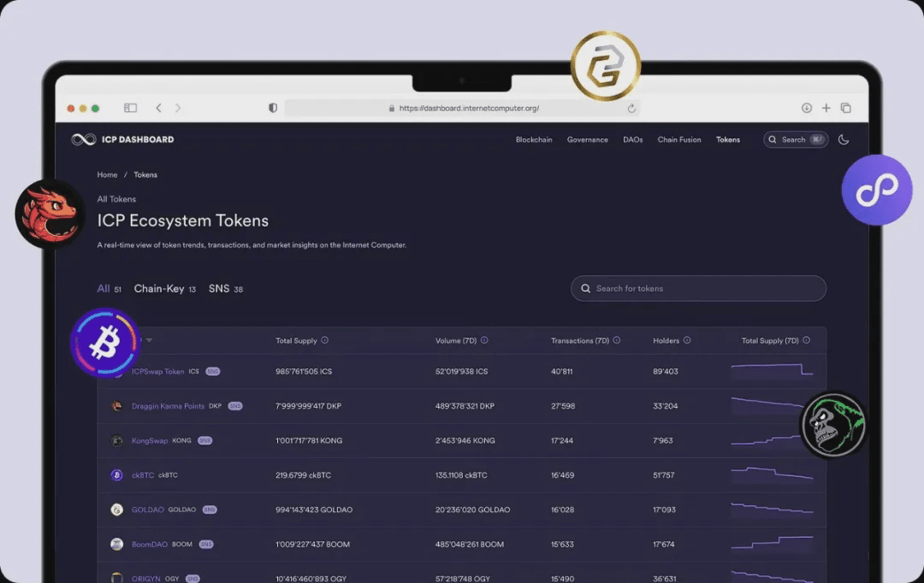Click the info icon beside Volume (7D)
The width and height of the screenshot is (924, 583).
click(484, 340)
